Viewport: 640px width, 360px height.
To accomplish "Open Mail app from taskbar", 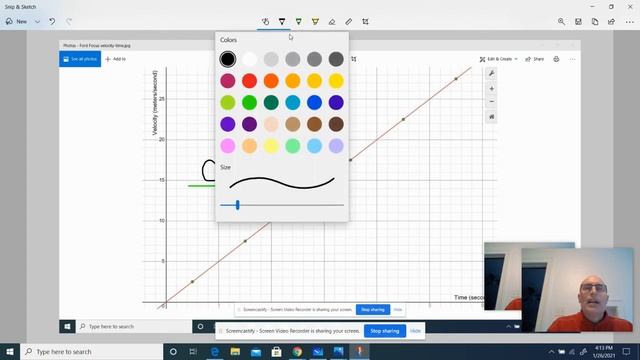I will pos(256,351).
